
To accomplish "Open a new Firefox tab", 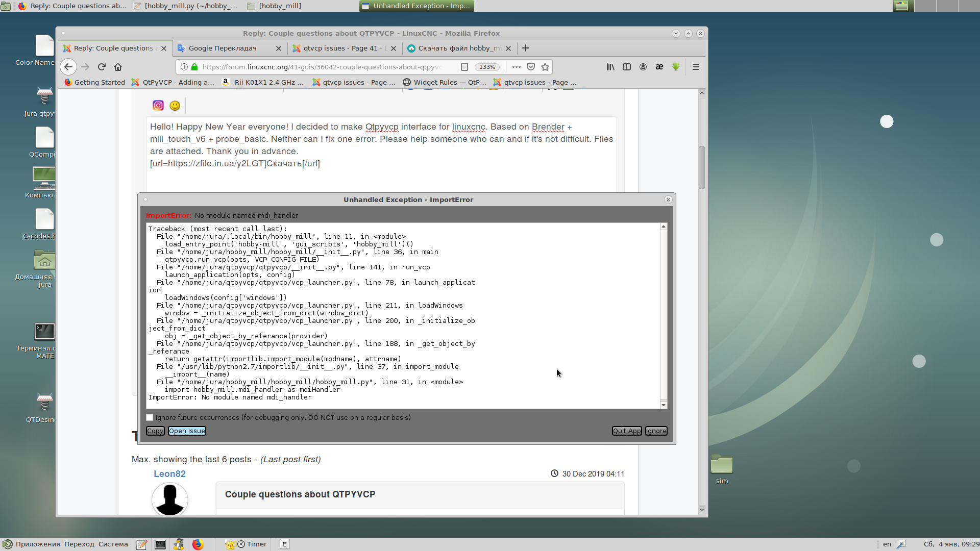I will pyautogui.click(x=526, y=48).
